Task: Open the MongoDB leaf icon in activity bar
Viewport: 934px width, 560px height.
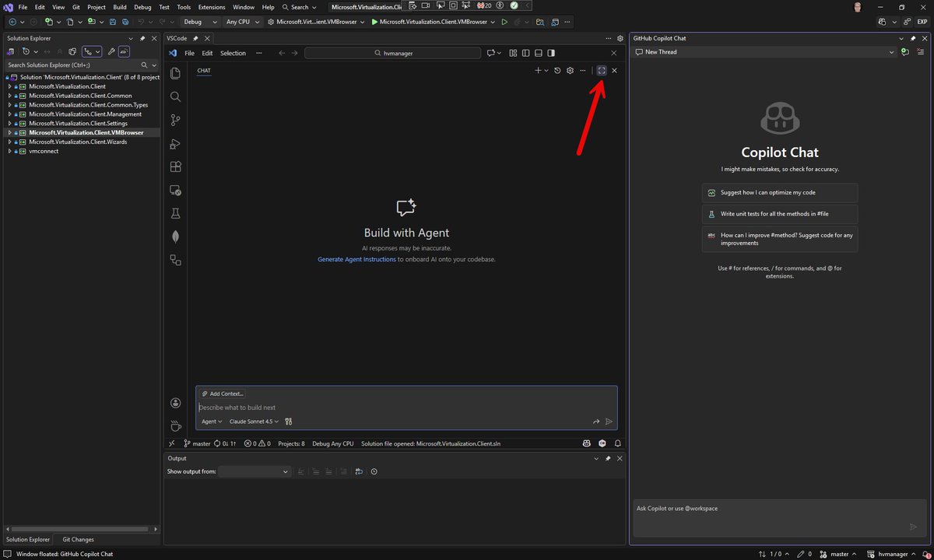Action: click(x=176, y=236)
